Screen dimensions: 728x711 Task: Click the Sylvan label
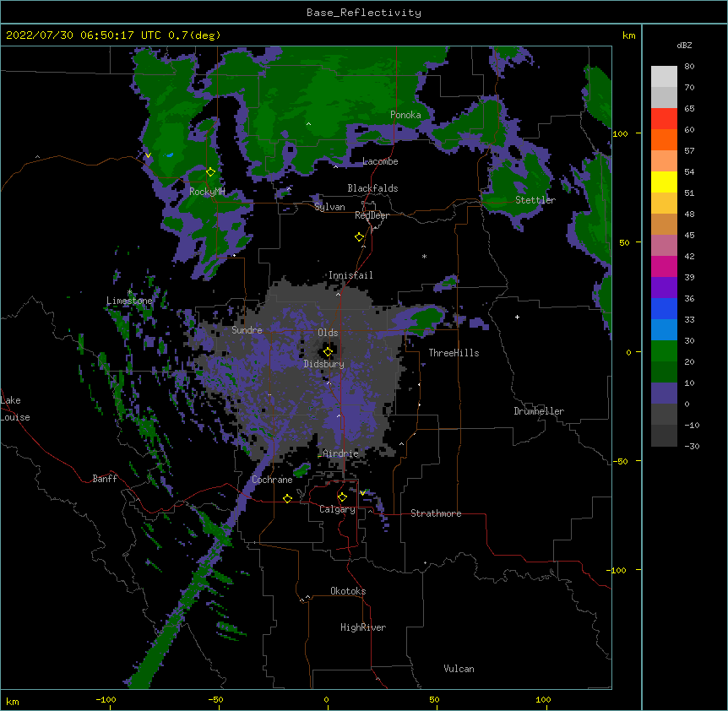329,207
